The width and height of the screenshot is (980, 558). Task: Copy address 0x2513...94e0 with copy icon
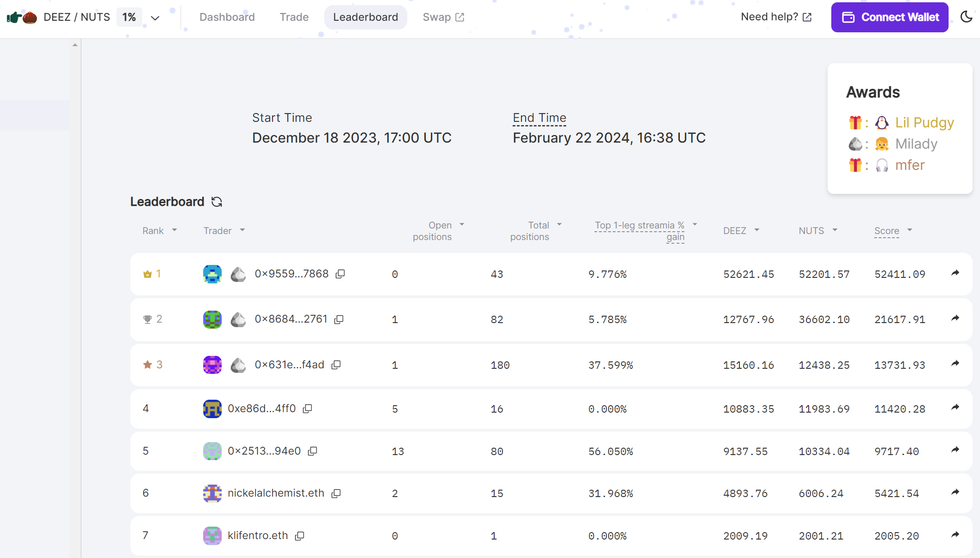pos(313,451)
